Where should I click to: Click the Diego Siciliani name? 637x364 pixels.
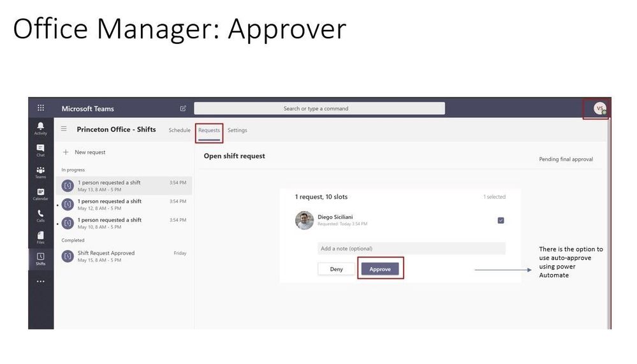click(x=335, y=217)
